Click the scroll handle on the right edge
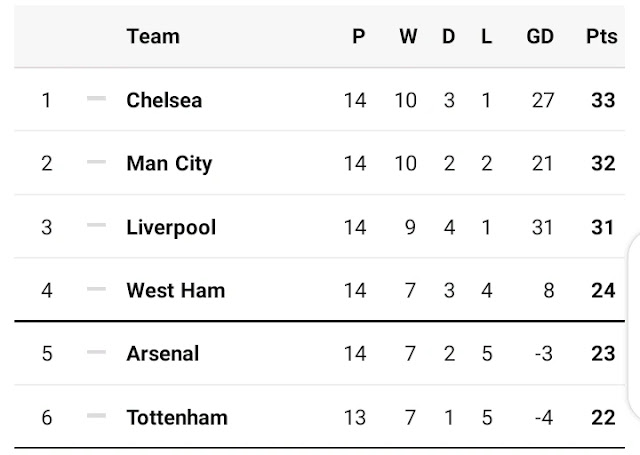 (634, 290)
